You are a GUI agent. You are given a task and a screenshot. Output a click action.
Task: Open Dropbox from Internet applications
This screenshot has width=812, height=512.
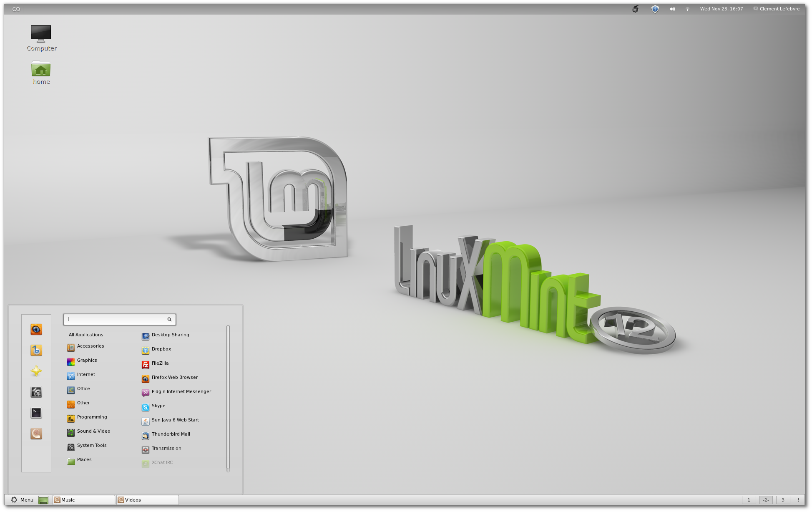pyautogui.click(x=161, y=348)
